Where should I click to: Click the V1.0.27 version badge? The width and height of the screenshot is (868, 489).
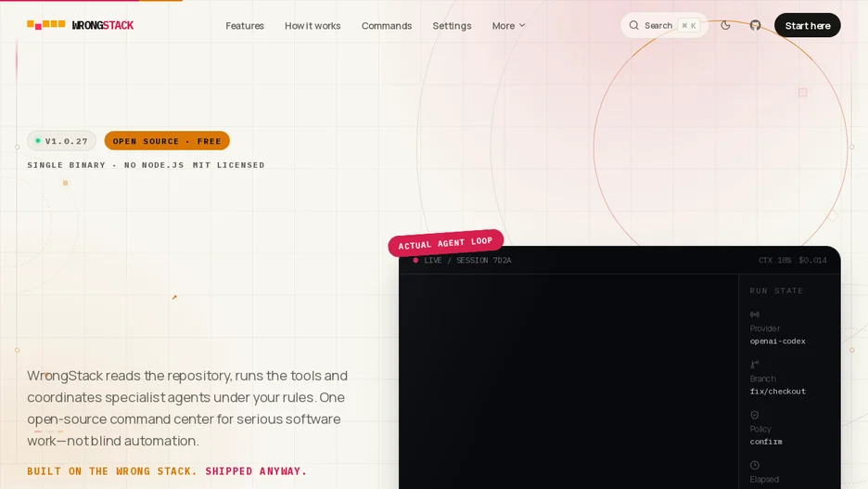[61, 141]
